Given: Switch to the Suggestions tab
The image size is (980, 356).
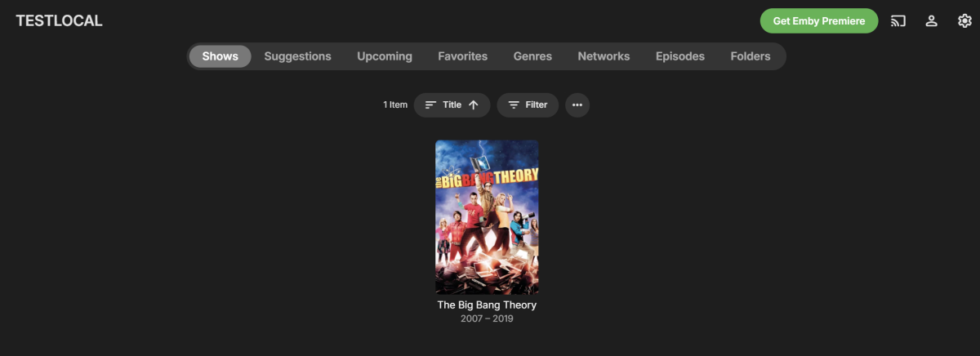Looking at the screenshot, I should point(297,56).
